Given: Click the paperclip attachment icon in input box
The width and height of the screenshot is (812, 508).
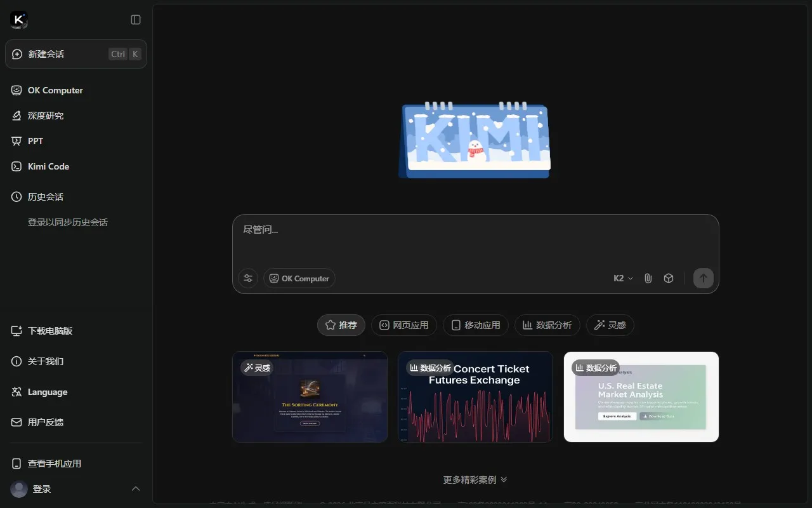Looking at the screenshot, I should [648, 278].
